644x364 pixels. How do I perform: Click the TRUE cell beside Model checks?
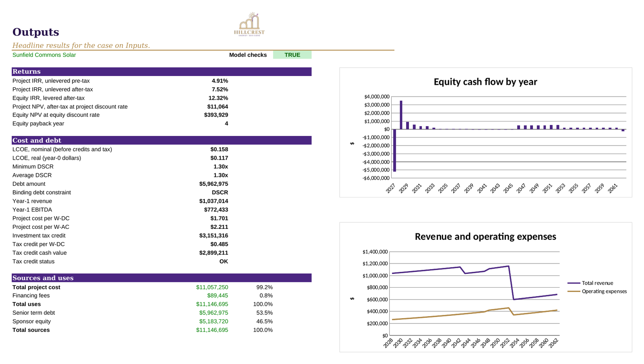click(292, 55)
